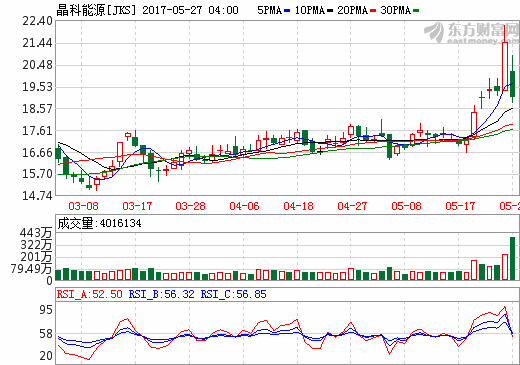This screenshot has width=520, height=365.
Task: Click the 05-08 date axis label
Action: tap(406, 206)
